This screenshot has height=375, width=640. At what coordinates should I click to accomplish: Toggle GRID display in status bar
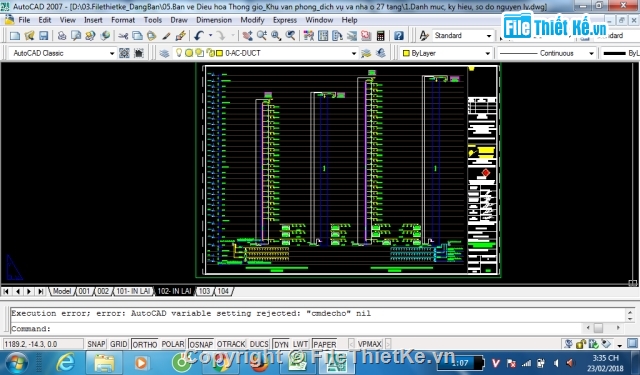pyautogui.click(x=119, y=344)
